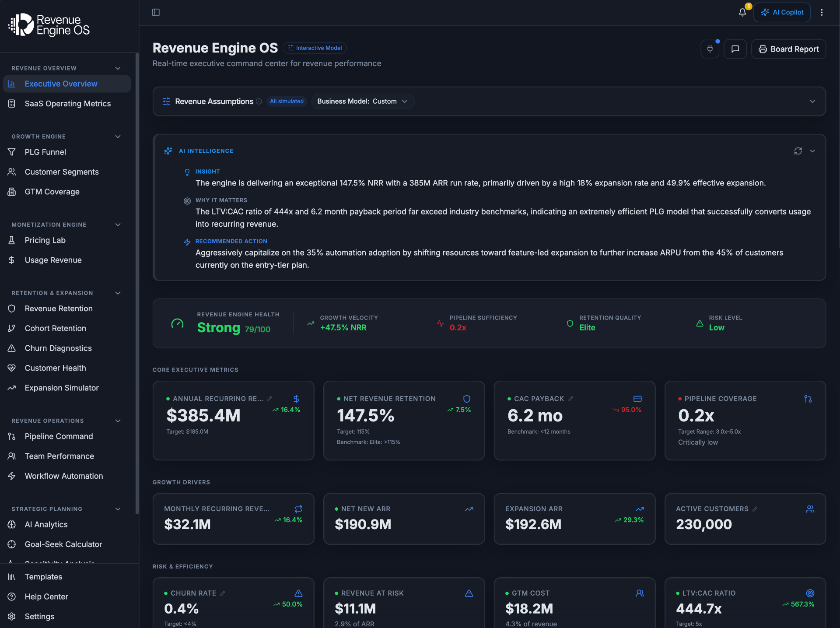Open the notifications bell
840x628 pixels.
742,12
